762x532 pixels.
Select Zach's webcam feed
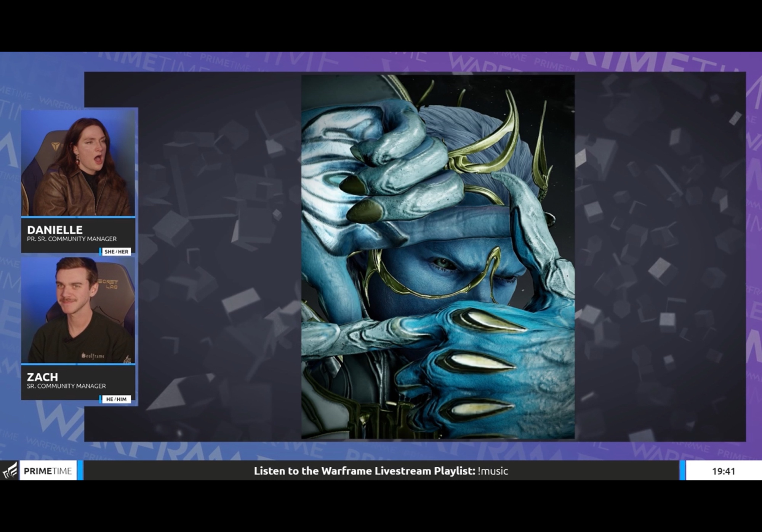78,311
